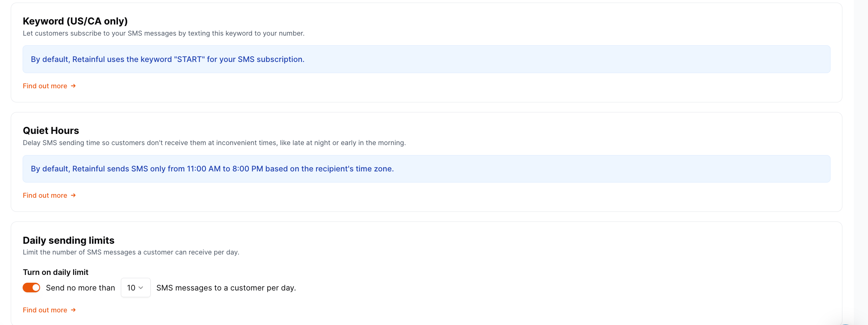Click the blue 11:00 AM to 8:00 PM banner
Image resolution: width=868 pixels, height=325 pixels.
[426, 169]
